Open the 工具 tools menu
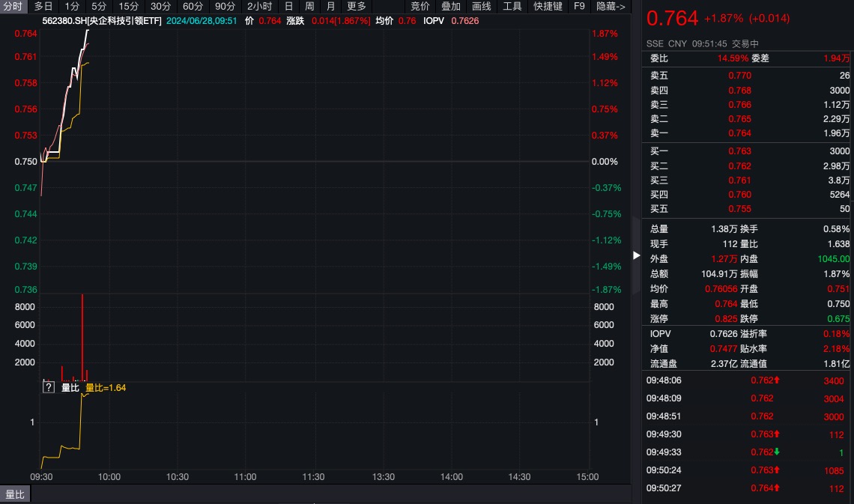 (512, 6)
